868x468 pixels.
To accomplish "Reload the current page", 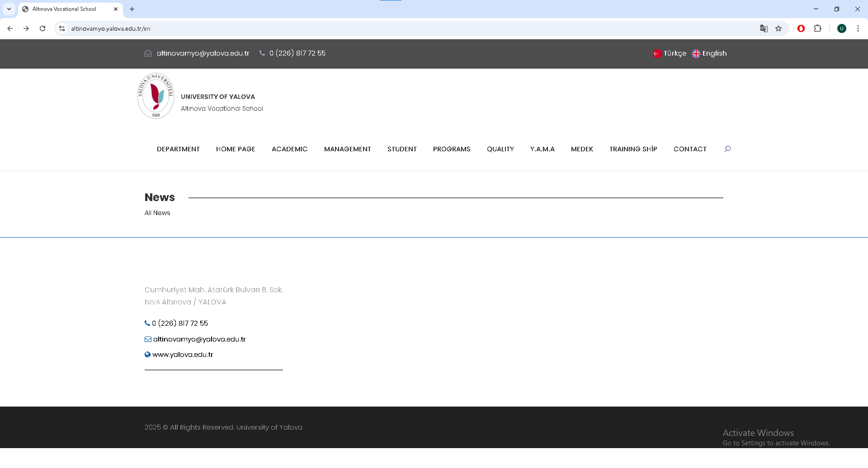I will tap(42, 28).
